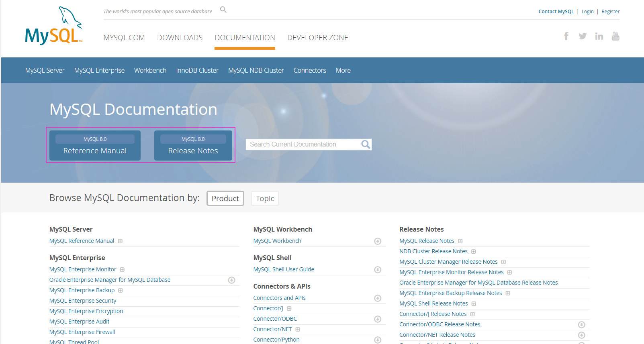Click download icon beside Connector/ODBC
Image resolution: width=644 pixels, height=344 pixels.
pos(378,319)
